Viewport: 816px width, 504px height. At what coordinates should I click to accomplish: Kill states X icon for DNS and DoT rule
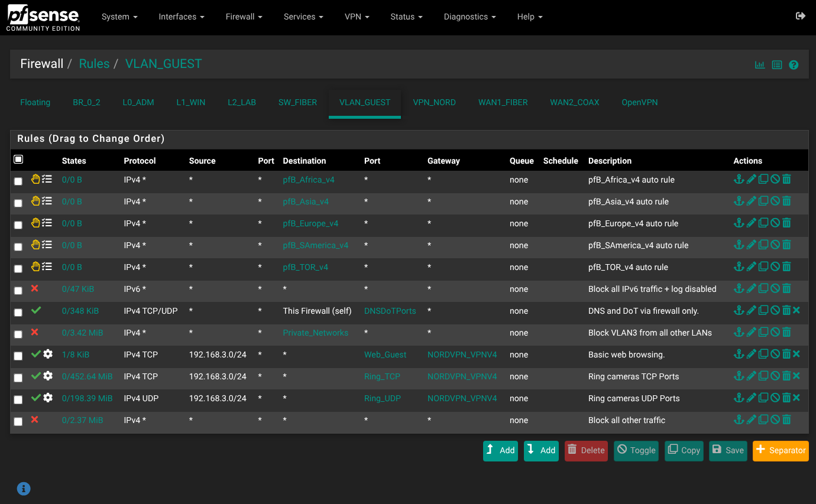(796, 310)
